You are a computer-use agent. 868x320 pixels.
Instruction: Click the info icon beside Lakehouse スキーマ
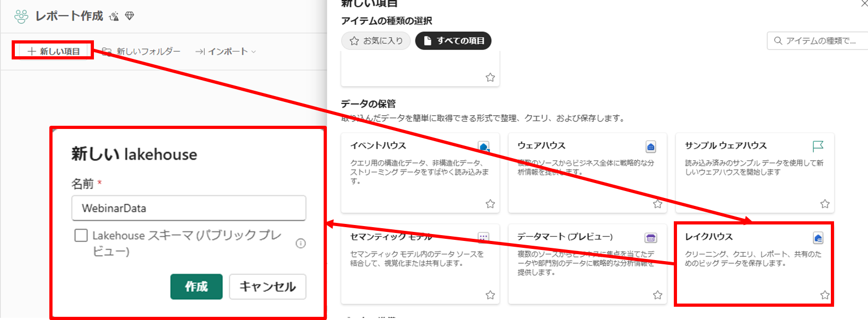(x=301, y=244)
